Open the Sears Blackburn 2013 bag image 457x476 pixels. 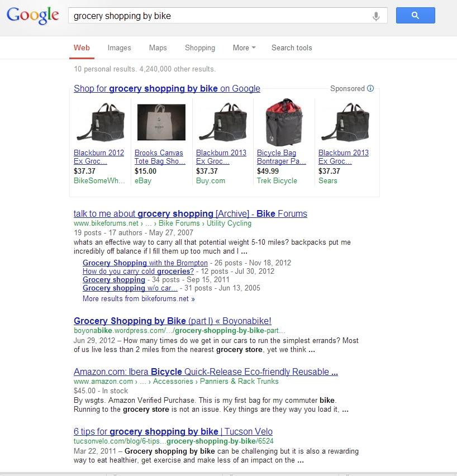coord(345,122)
